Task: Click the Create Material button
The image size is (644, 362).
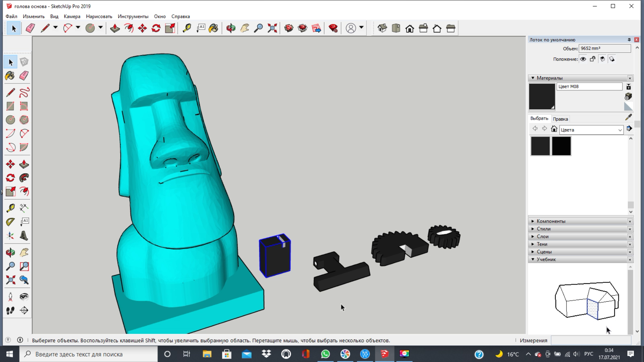Action: coord(628,97)
